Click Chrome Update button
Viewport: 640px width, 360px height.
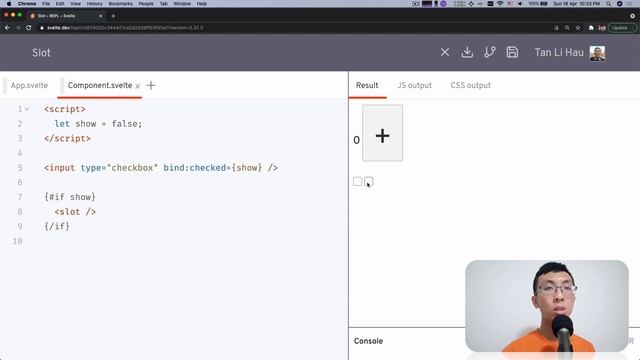point(622,28)
